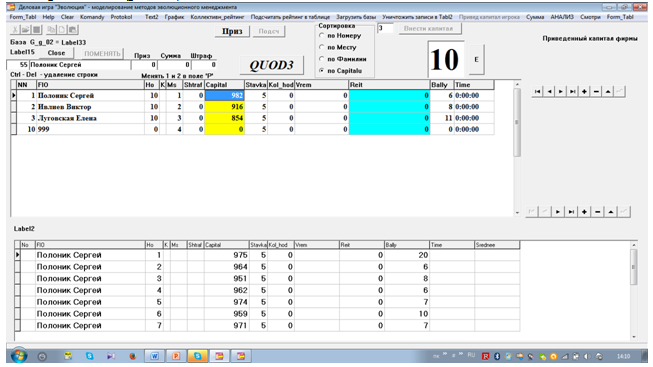Click the Copy toolbar icon
Viewport: 653px width, 367px height.
(51, 30)
